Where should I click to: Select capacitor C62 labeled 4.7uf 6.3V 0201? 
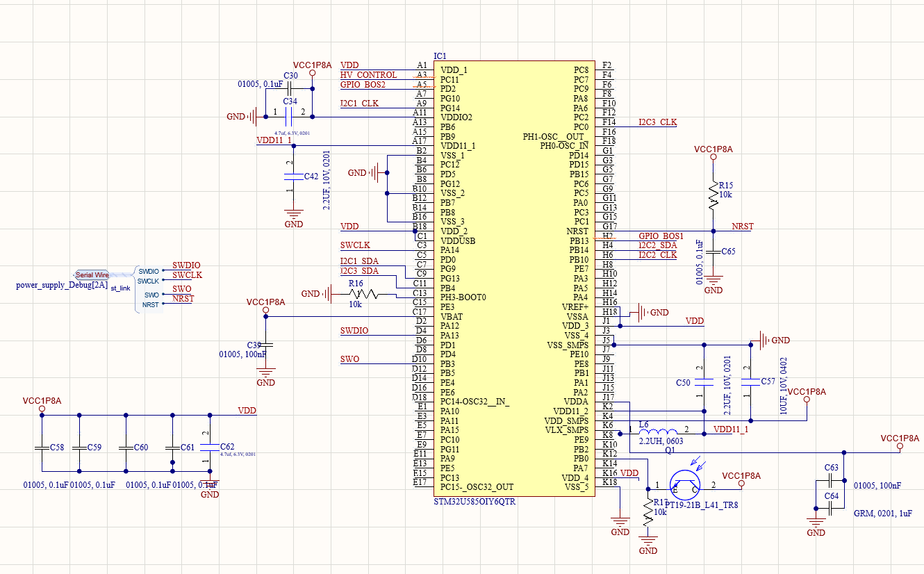pos(211,448)
